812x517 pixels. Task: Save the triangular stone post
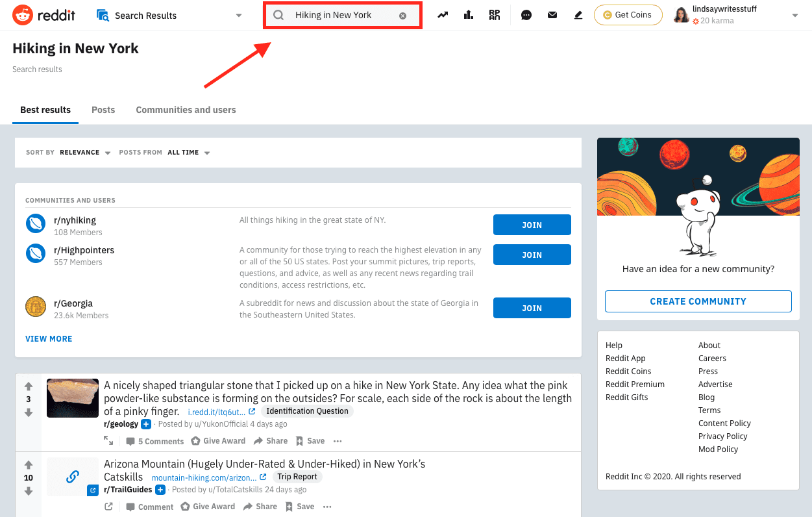click(x=310, y=440)
